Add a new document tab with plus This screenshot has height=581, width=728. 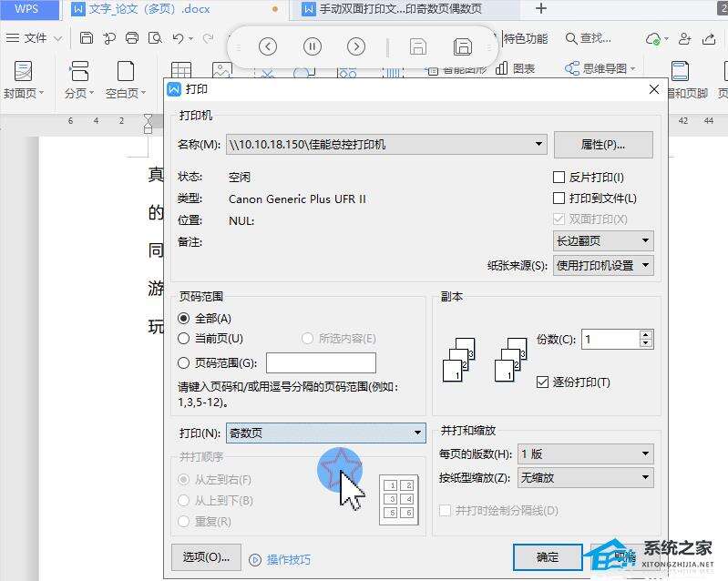(541, 8)
